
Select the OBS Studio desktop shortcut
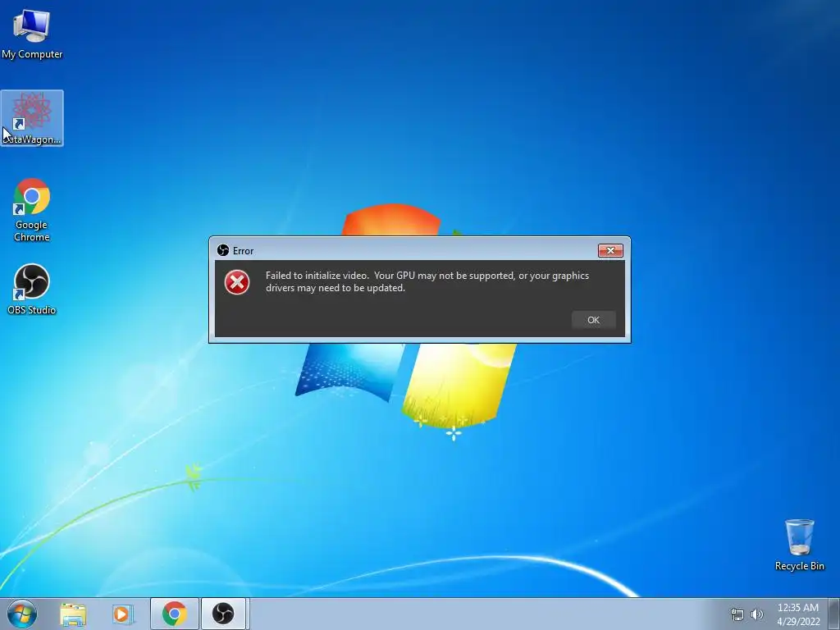(x=32, y=290)
